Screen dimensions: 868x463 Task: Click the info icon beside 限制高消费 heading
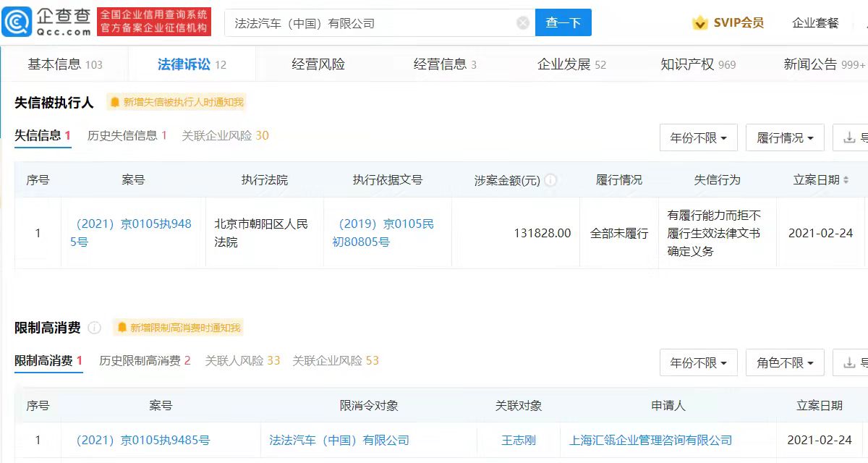pyautogui.click(x=93, y=327)
